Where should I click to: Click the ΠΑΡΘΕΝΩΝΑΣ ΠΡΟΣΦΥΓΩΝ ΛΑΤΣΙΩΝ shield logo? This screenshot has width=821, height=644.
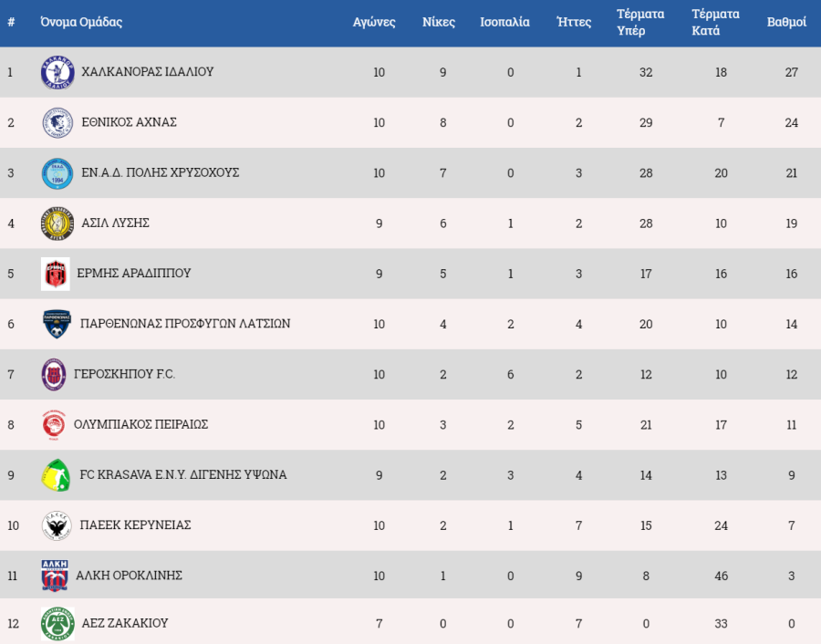[57, 324]
